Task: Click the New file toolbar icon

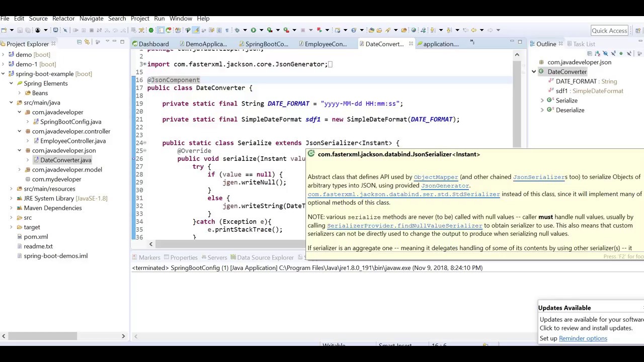Action: [x=4, y=30]
